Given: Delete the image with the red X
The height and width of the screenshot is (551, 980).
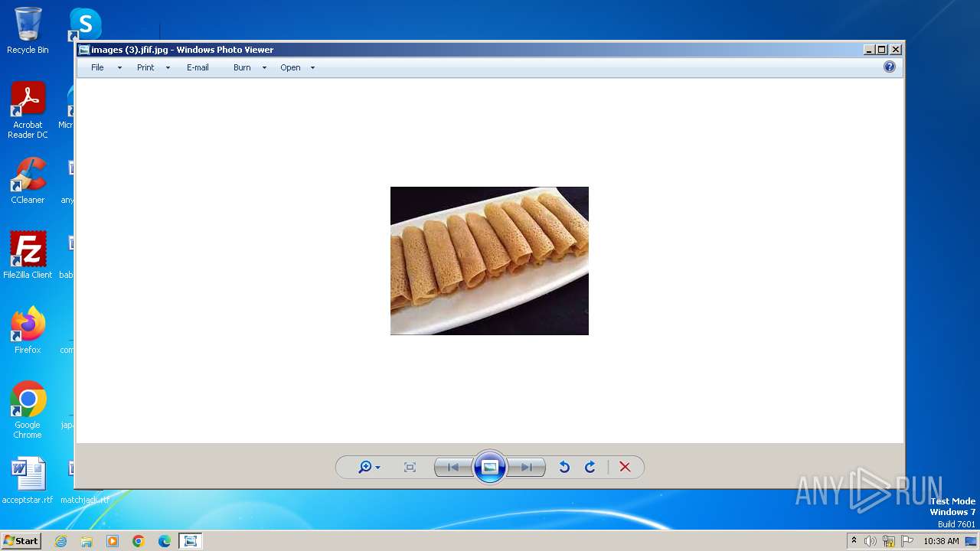Looking at the screenshot, I should pyautogui.click(x=625, y=467).
